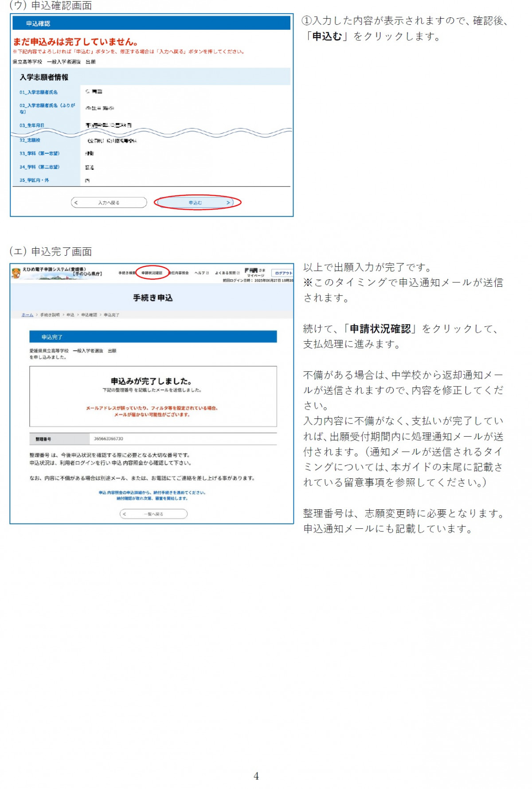This screenshot has height=789, width=532.
Task: Click the external-link icon beside ヘルプ
Action: [x=207, y=273]
